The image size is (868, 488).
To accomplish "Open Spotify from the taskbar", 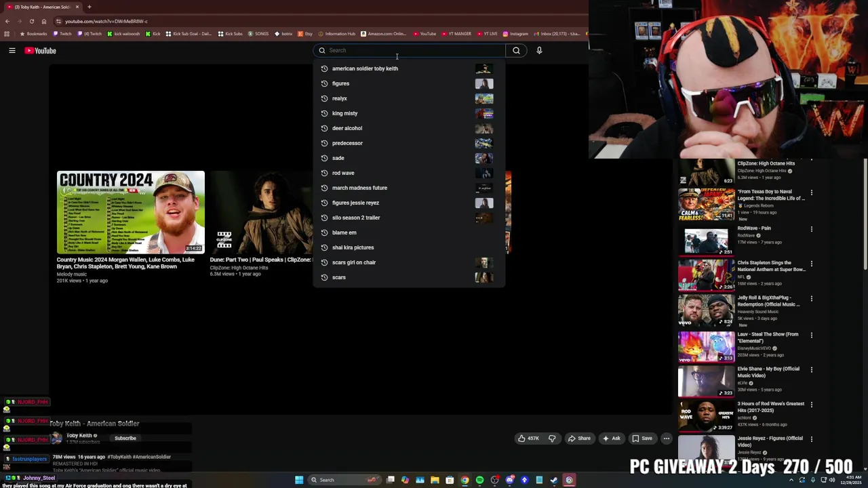I will pyautogui.click(x=479, y=480).
